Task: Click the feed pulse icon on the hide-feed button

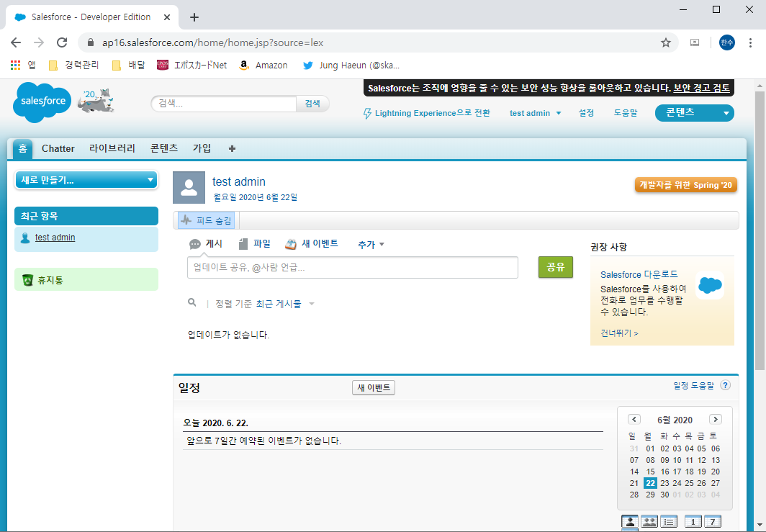Action: click(x=186, y=221)
